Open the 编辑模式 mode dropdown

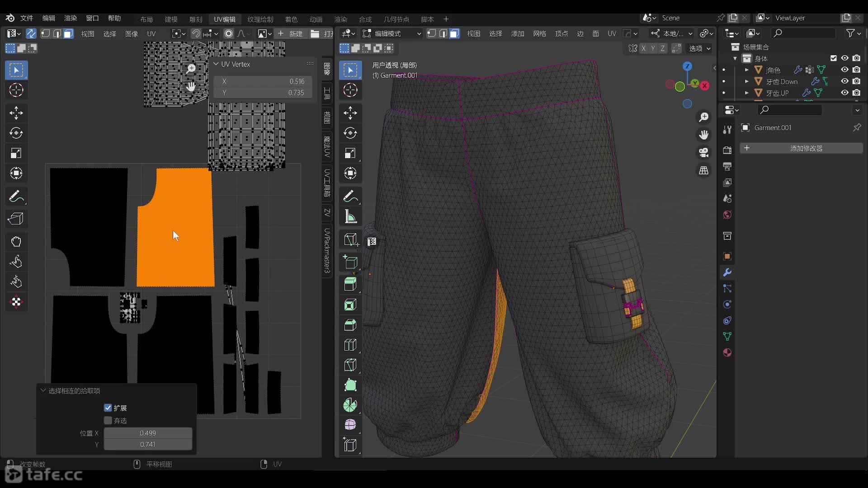(392, 33)
